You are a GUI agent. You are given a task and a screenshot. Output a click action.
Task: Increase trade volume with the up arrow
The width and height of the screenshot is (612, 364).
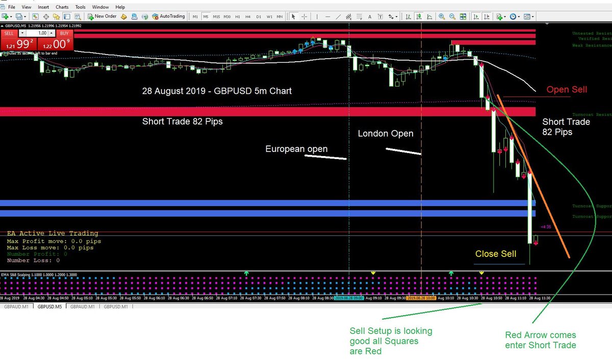(51, 33)
